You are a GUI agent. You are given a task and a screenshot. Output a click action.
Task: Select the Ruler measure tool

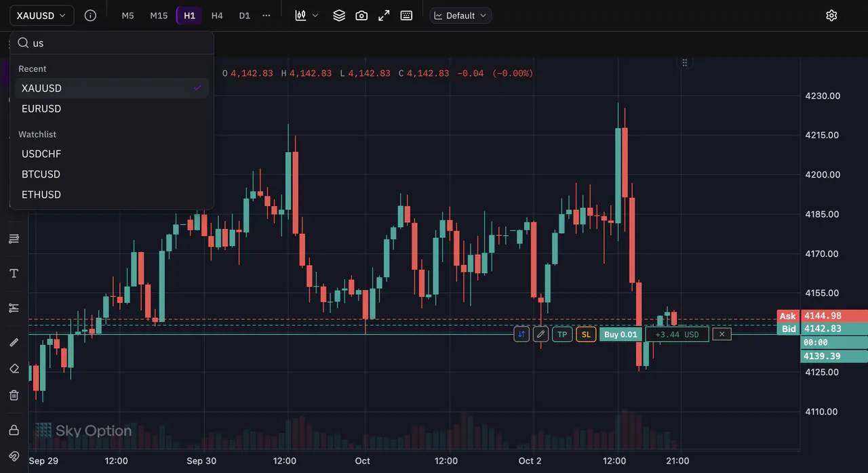[14, 342]
